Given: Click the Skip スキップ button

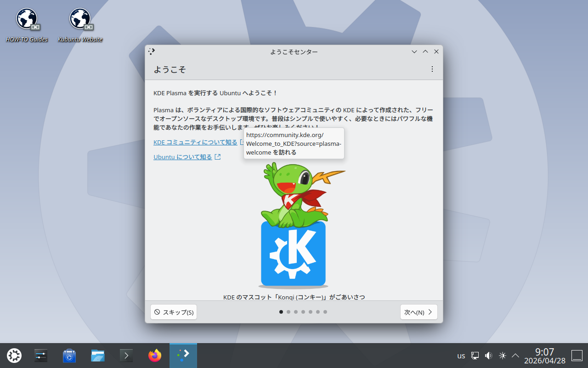Looking at the screenshot, I should coord(173,312).
